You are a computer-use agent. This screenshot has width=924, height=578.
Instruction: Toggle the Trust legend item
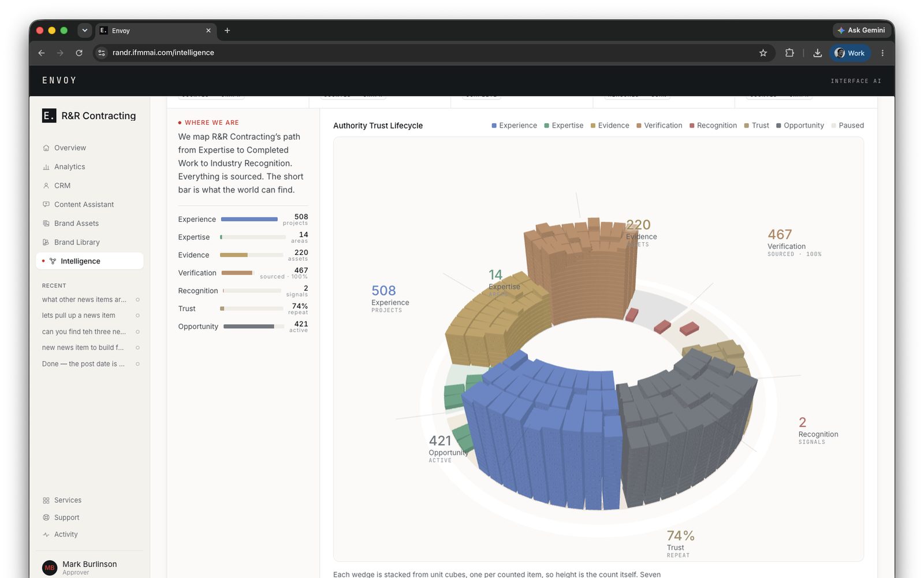[x=757, y=125]
